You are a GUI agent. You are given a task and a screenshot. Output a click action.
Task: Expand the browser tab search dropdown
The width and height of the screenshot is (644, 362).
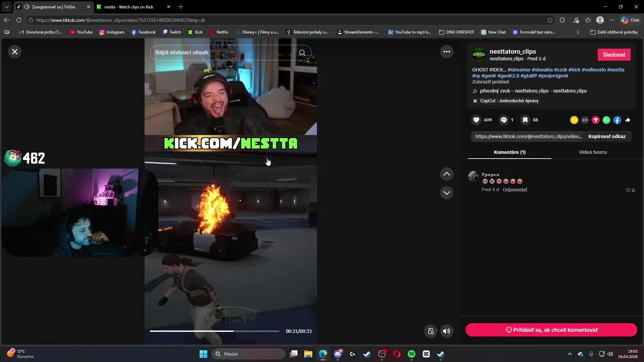(x=7, y=7)
